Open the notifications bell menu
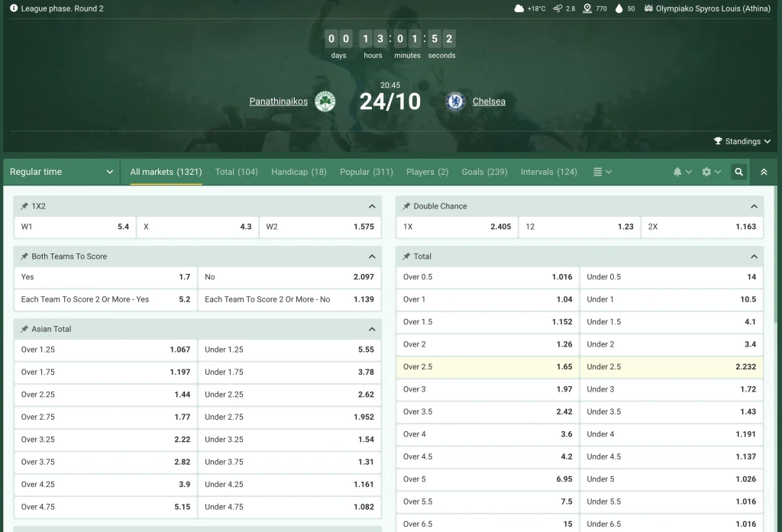The width and height of the screenshot is (782, 532). [x=682, y=172]
